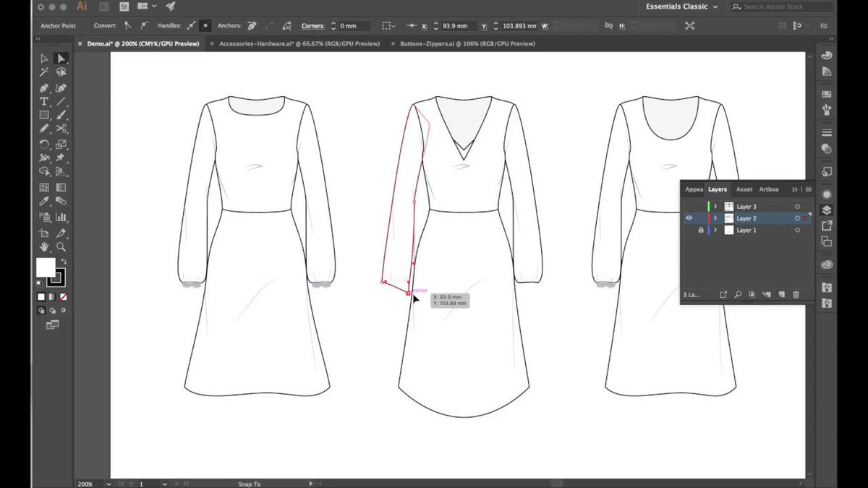Click the GPU performance rocket icon
The image size is (868, 488).
pos(171,7)
